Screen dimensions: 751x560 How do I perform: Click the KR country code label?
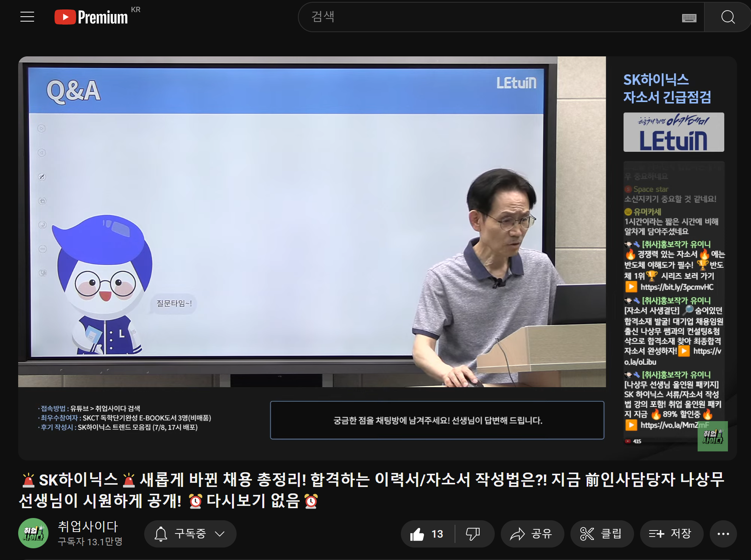136,9
